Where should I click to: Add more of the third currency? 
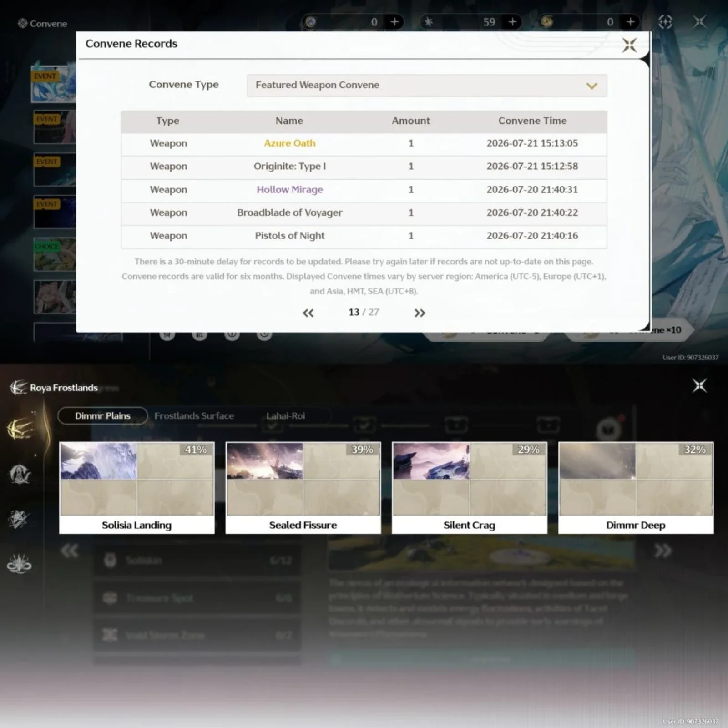click(x=630, y=21)
